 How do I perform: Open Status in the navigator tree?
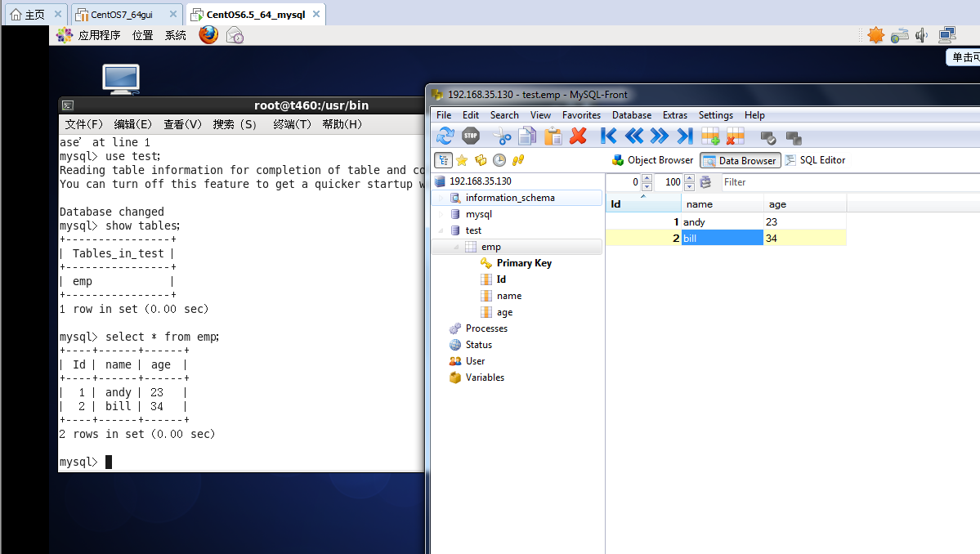tap(478, 344)
